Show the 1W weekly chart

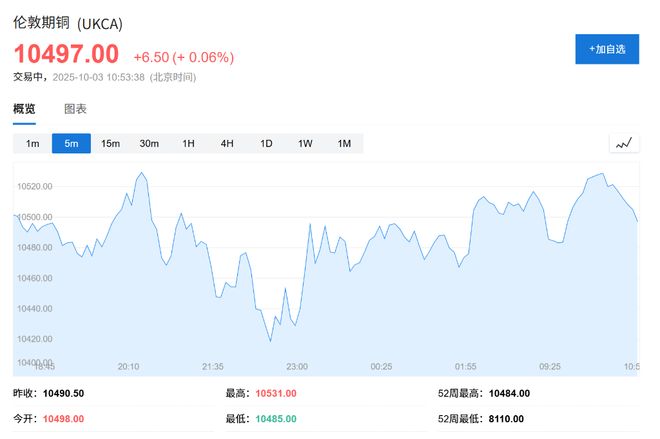click(305, 144)
